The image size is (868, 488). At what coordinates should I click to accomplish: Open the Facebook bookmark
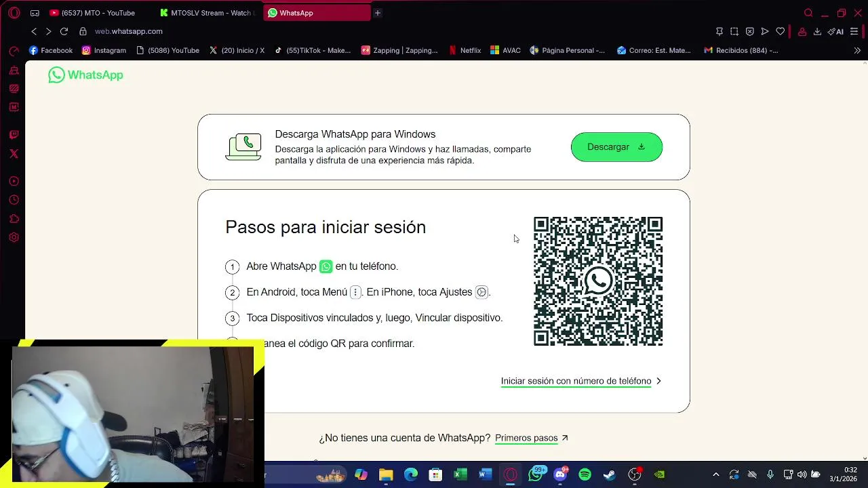click(x=51, y=50)
